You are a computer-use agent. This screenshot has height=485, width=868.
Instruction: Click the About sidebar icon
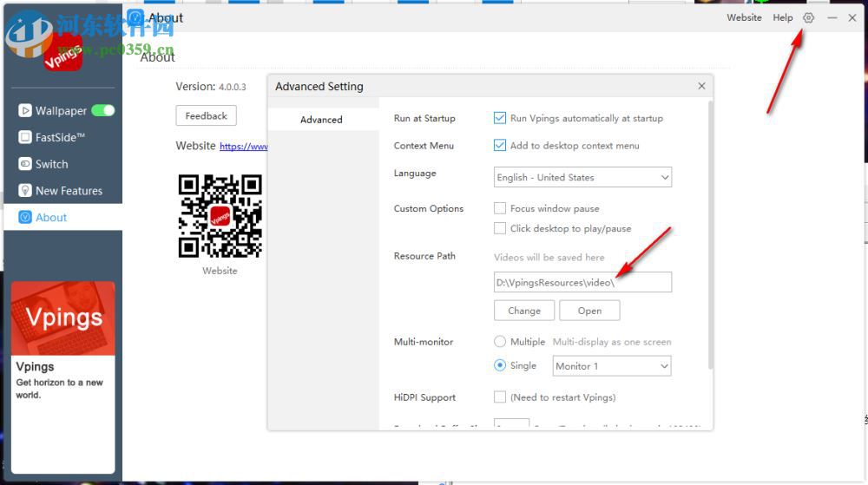point(25,217)
